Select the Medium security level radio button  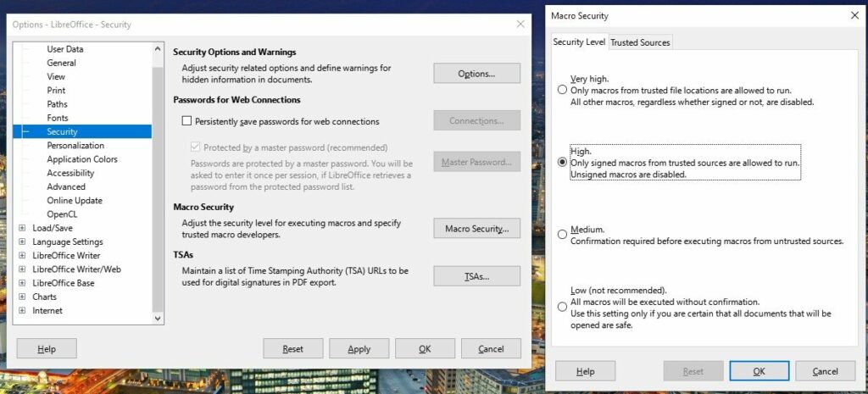[x=563, y=235]
